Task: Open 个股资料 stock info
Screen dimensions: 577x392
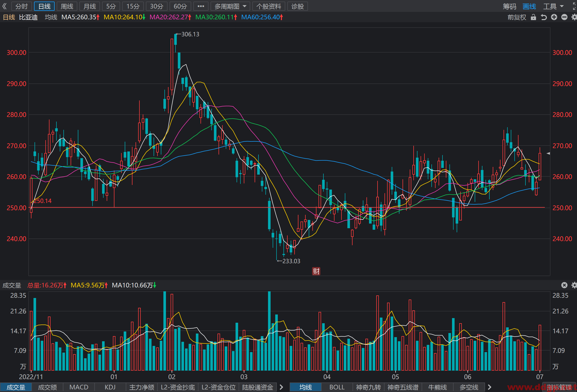Action: click(x=269, y=6)
